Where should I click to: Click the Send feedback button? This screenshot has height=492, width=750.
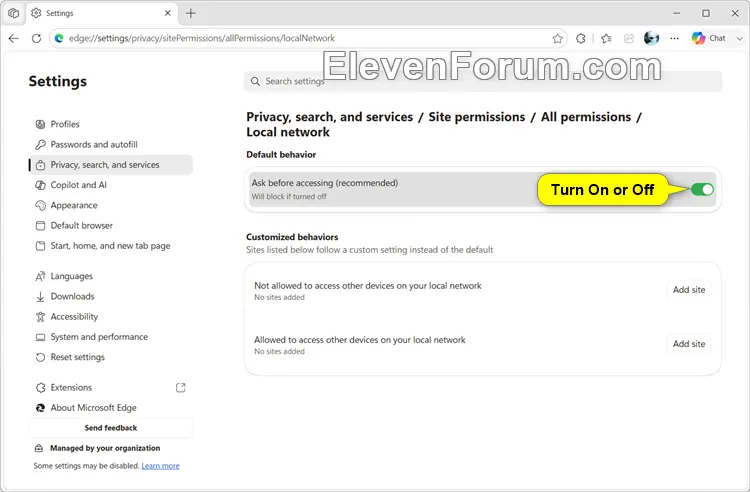click(x=111, y=428)
